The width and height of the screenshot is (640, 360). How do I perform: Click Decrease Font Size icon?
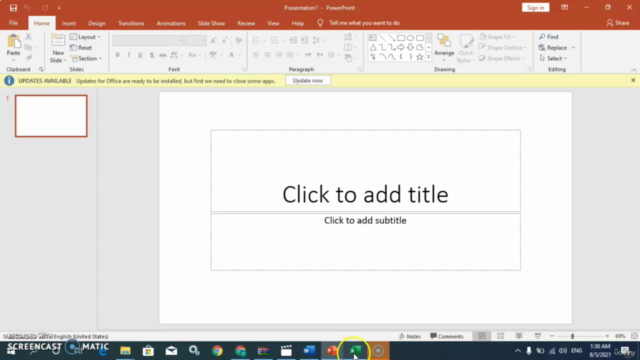(x=224, y=40)
